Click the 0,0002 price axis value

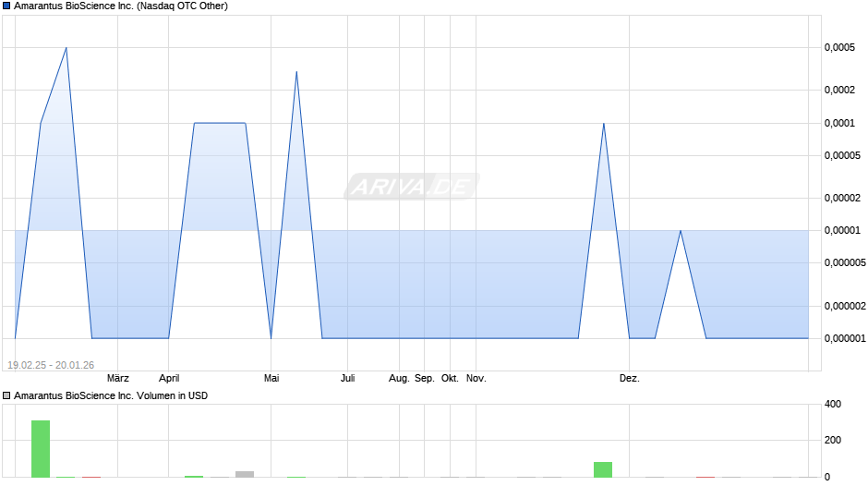[839, 90]
